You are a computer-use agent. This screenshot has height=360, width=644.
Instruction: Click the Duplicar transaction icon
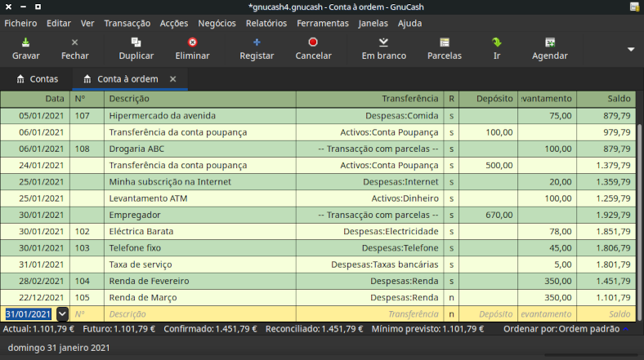[x=136, y=42]
